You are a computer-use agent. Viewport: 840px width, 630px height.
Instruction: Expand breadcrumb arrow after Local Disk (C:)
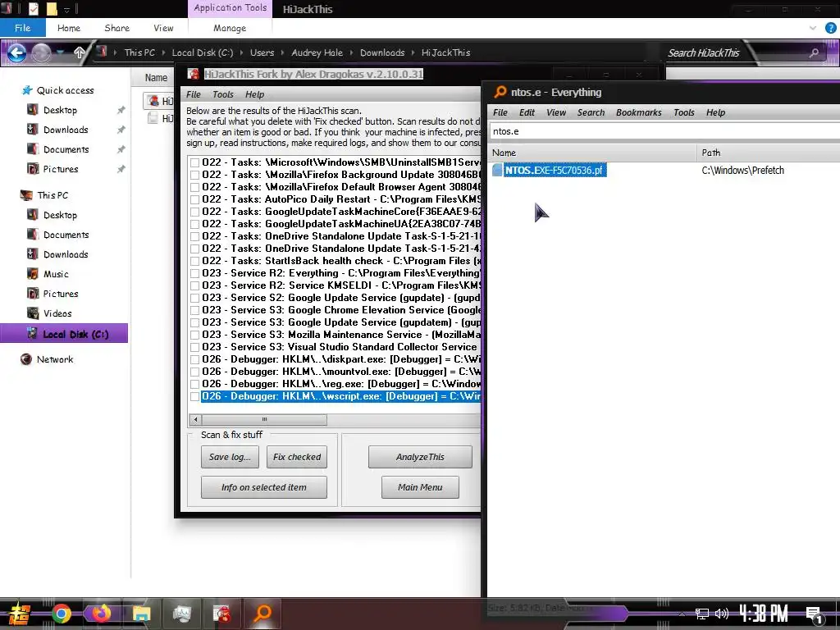pyautogui.click(x=242, y=52)
